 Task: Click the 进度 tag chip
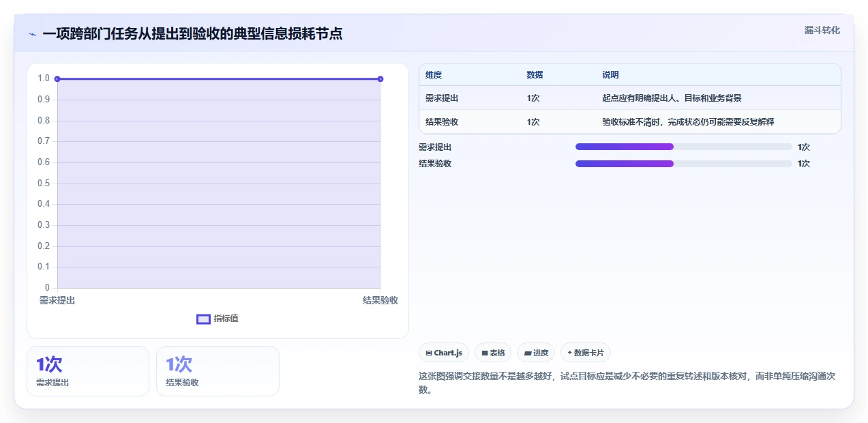pyautogui.click(x=536, y=353)
